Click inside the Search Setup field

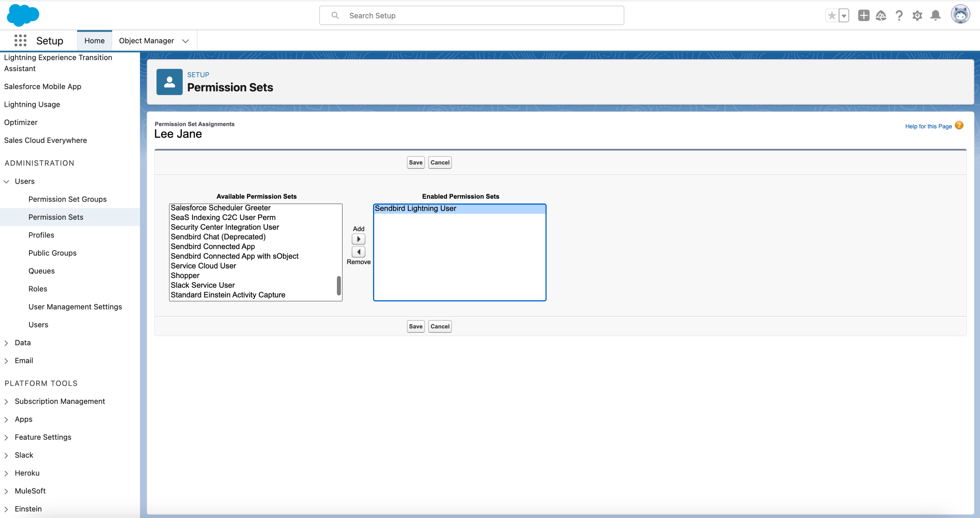(x=472, y=15)
